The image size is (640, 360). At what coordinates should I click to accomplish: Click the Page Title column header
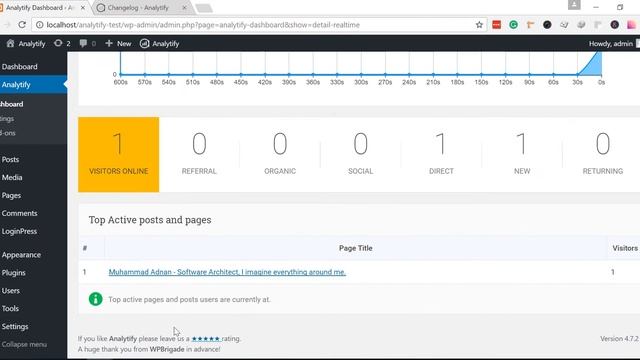click(356, 248)
